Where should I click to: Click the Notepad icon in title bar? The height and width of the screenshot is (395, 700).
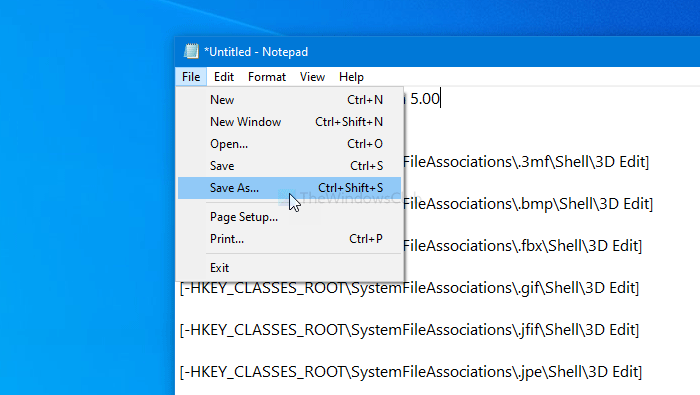(x=191, y=51)
